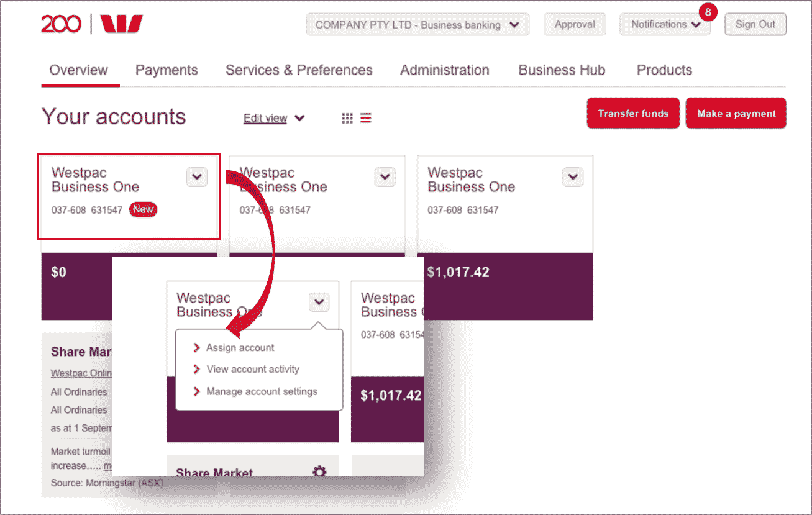The height and width of the screenshot is (515, 812).
Task: Open the Overview tab
Action: [x=79, y=70]
